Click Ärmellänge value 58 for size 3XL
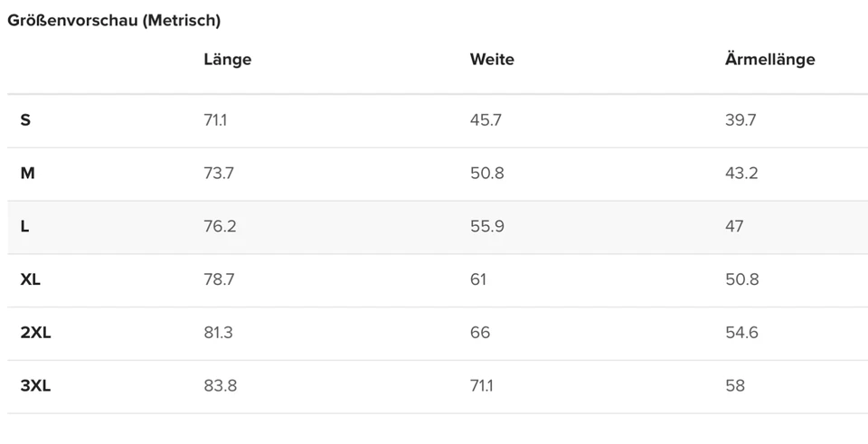This screenshot has height=444, width=868. [735, 386]
